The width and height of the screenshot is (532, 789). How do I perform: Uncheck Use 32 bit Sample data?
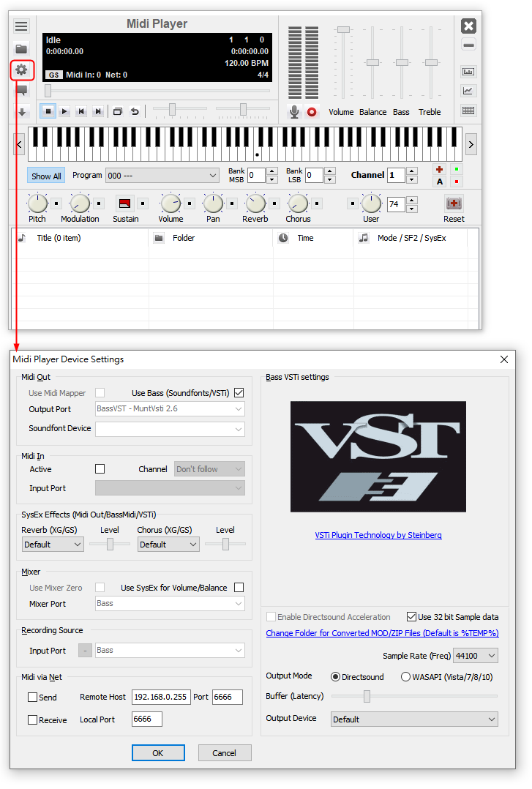[412, 616]
